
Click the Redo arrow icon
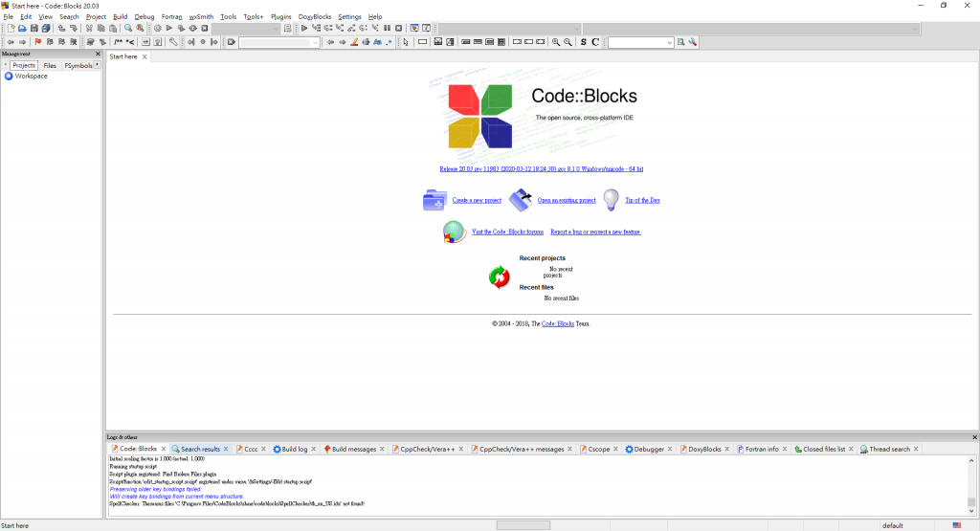pyautogui.click(x=73, y=28)
